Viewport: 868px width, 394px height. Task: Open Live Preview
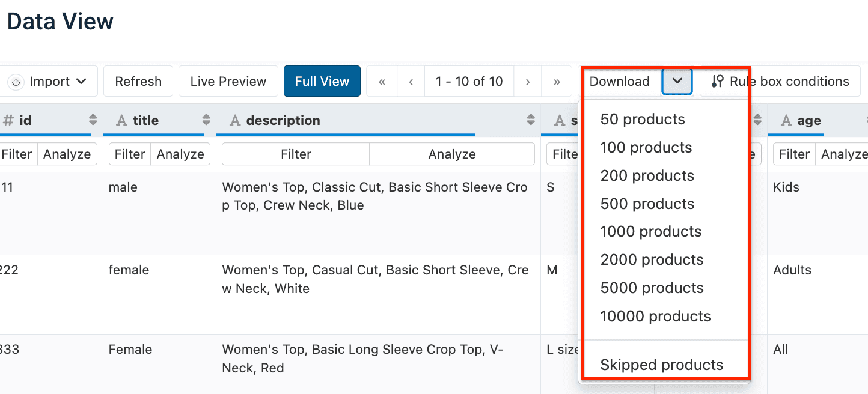228,82
